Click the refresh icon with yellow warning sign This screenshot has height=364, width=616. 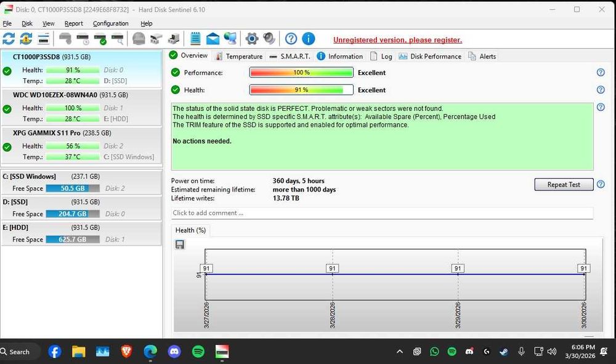tap(26, 38)
